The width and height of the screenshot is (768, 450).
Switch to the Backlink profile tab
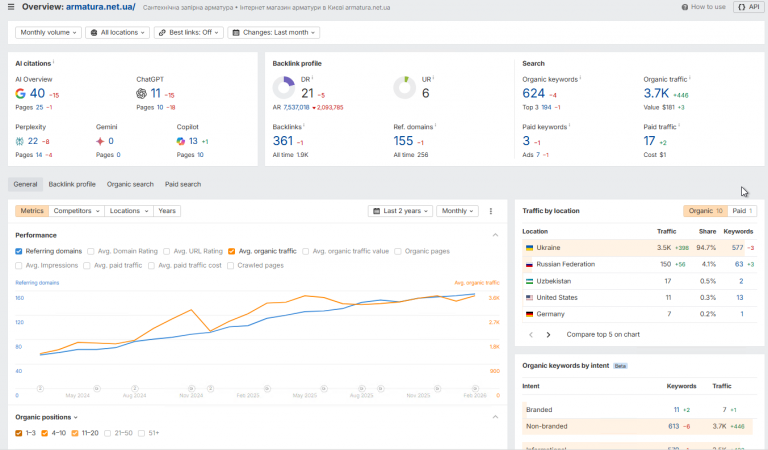point(72,184)
